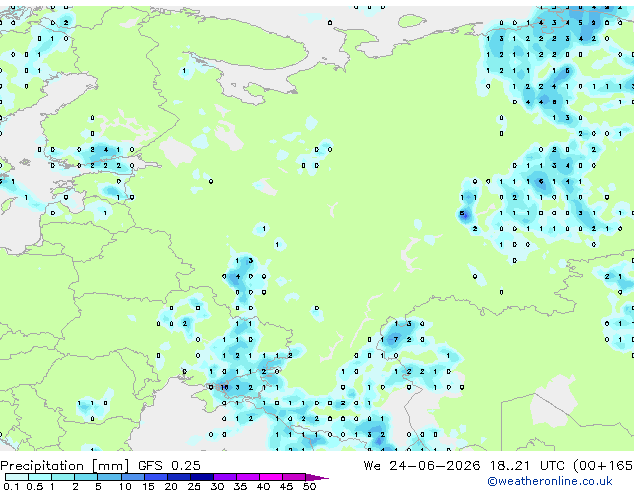The image size is (634, 490).
Task: Pick the 5–10 mm legend color swatch
Action: (x=109, y=477)
